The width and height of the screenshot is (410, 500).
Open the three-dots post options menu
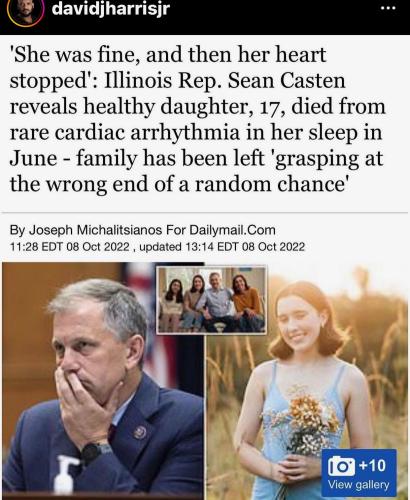[388, 8]
